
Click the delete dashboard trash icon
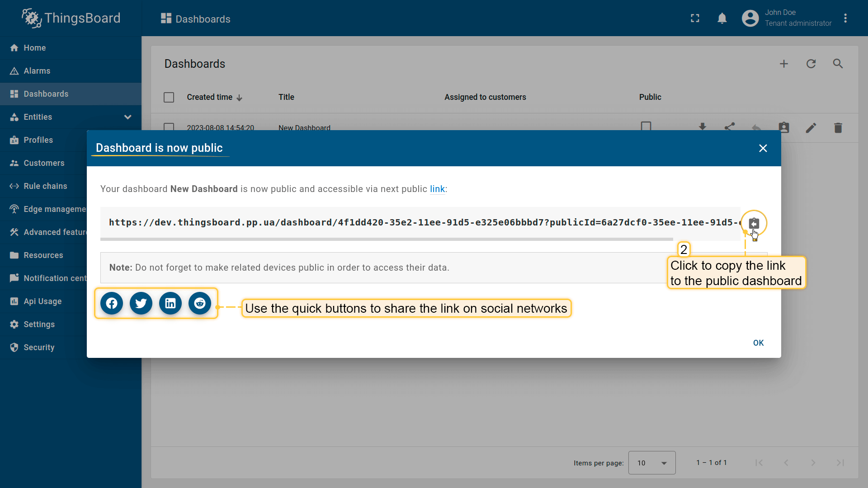tap(838, 128)
